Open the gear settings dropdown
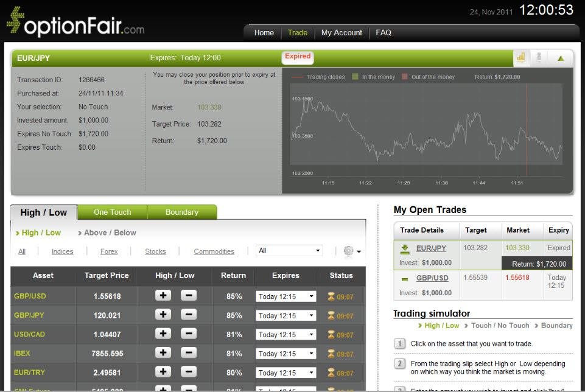 352,251
